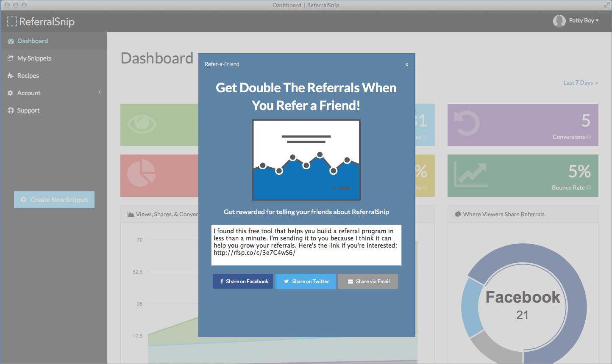Click the '52.5' chart axis label

(x=138, y=272)
